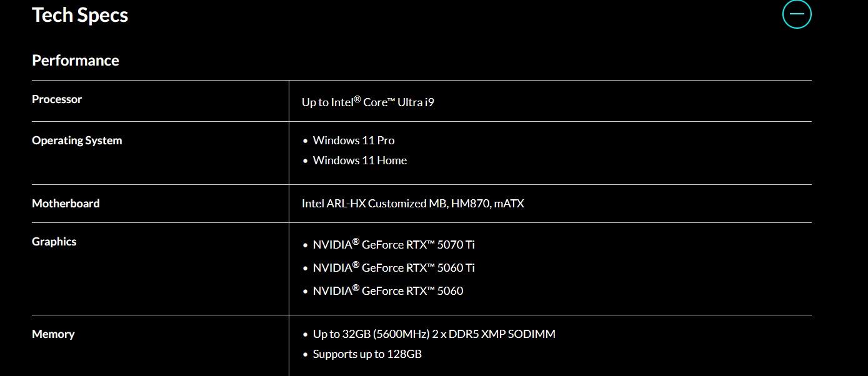Click the Windows 11 Home entry
The height and width of the screenshot is (376, 868).
359,161
